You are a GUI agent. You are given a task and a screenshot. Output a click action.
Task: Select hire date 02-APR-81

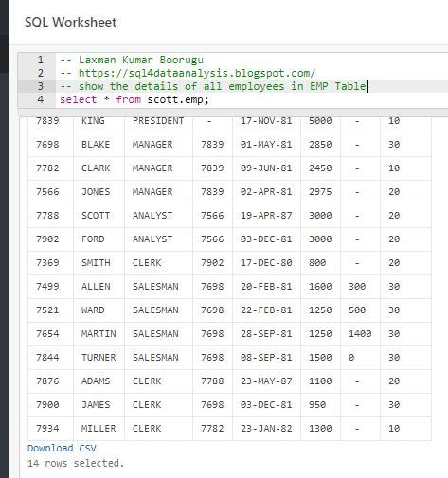pyautogui.click(x=266, y=192)
